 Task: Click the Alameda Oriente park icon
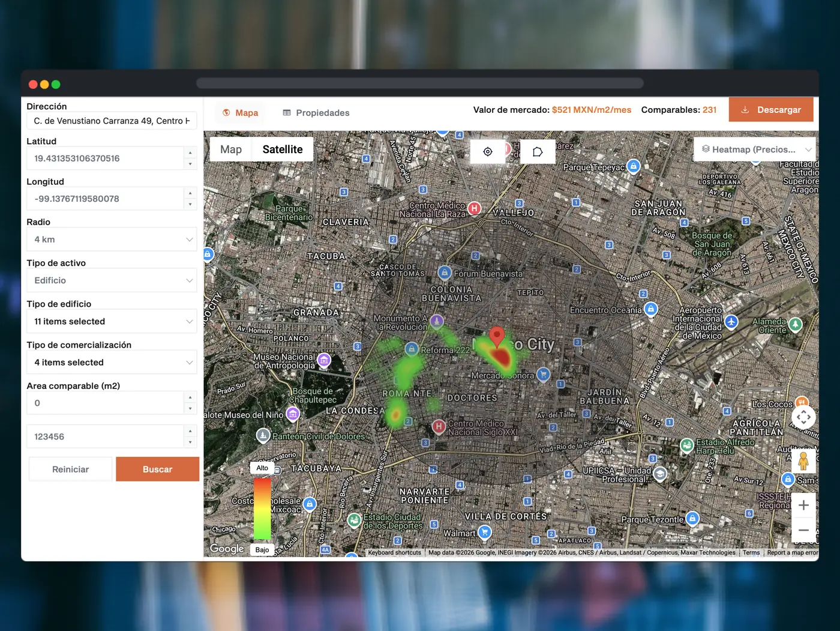click(795, 324)
